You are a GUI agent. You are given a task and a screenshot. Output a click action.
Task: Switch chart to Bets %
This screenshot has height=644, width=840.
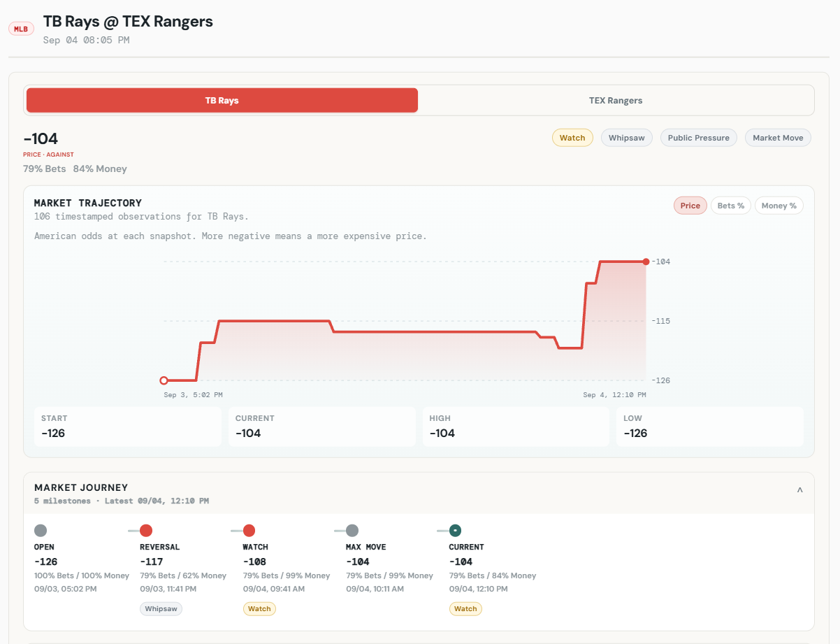click(731, 206)
